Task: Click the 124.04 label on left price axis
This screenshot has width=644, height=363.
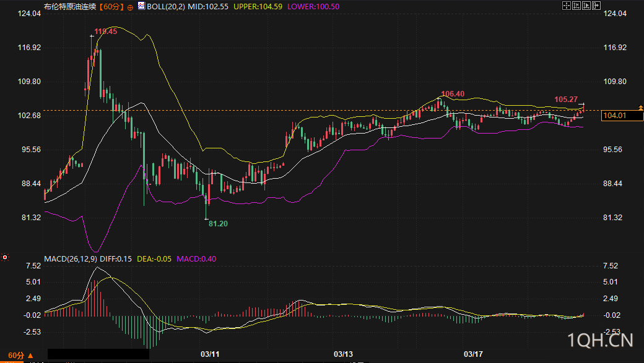Action: (x=29, y=14)
